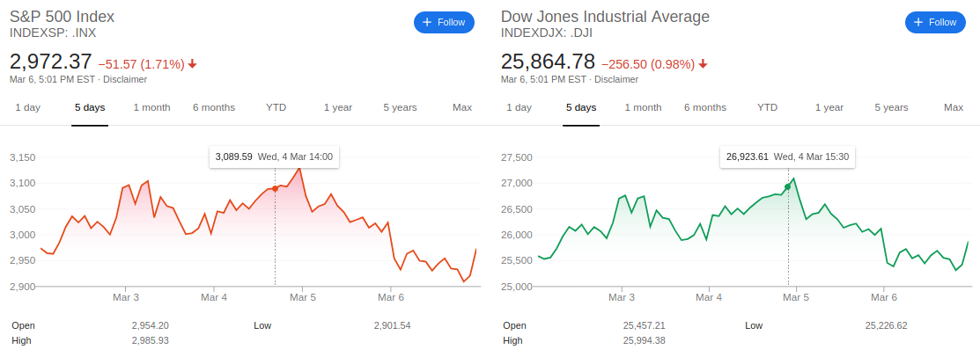This screenshot has height=357, width=980.
Task: Click the Dow Jones red down arrow
Action: point(704,63)
